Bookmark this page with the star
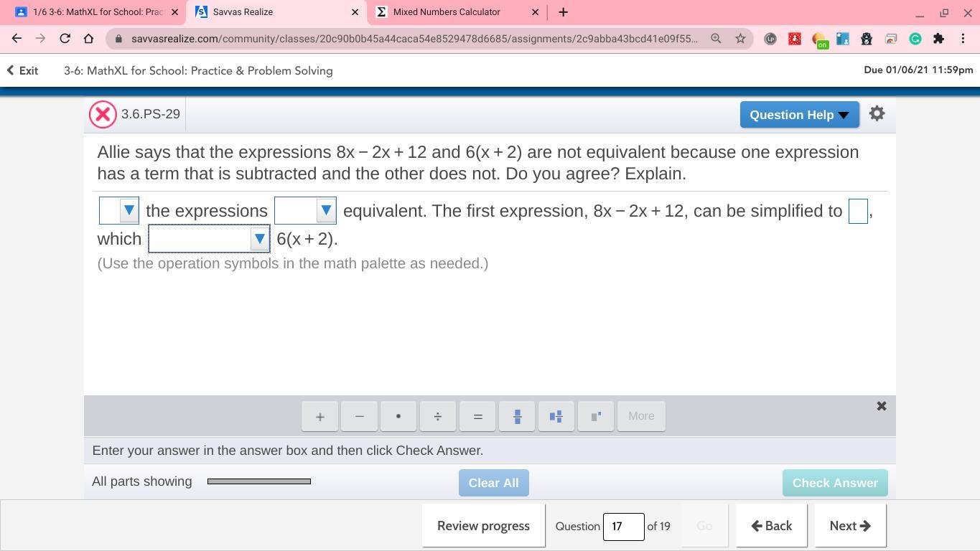980x551 pixels. click(x=740, y=39)
